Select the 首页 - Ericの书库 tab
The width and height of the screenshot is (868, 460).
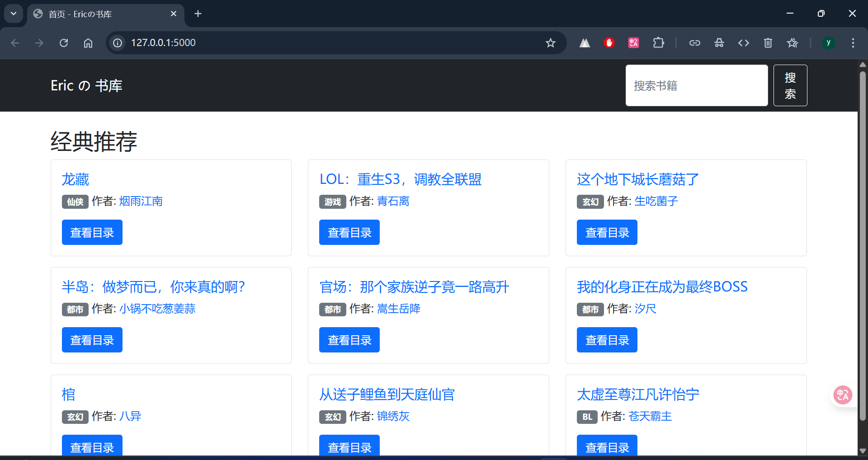105,14
